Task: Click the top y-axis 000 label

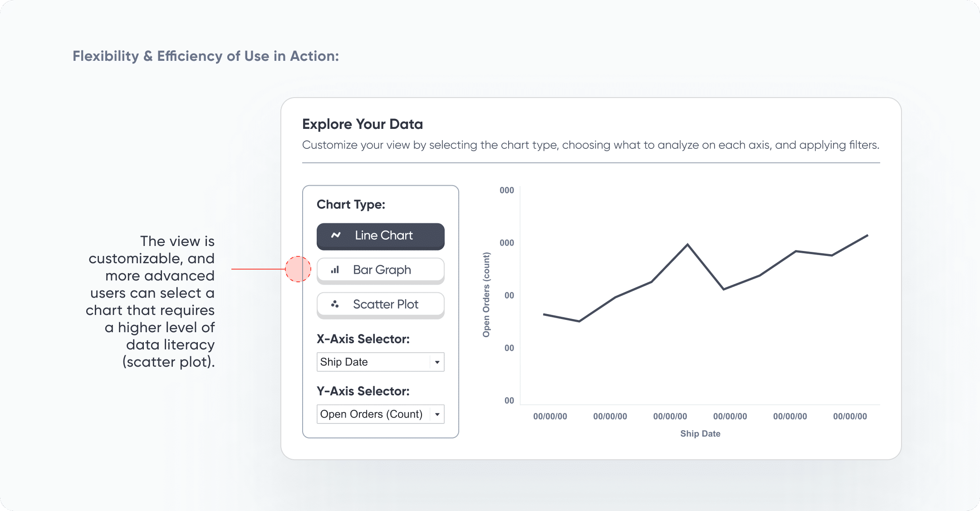Action: [x=507, y=191]
